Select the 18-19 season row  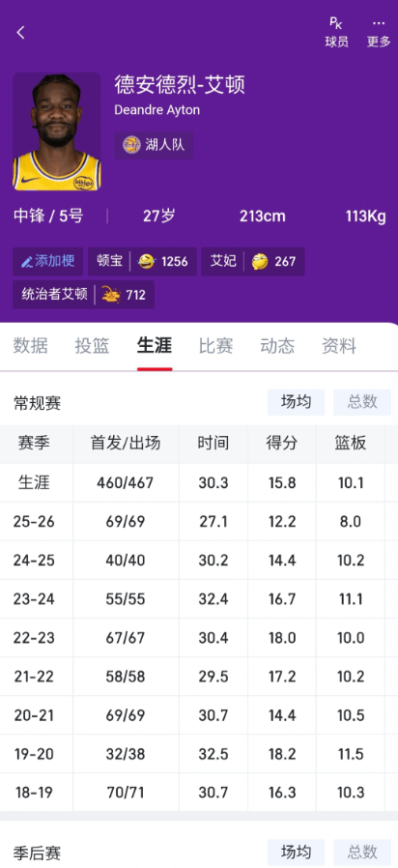199,793
